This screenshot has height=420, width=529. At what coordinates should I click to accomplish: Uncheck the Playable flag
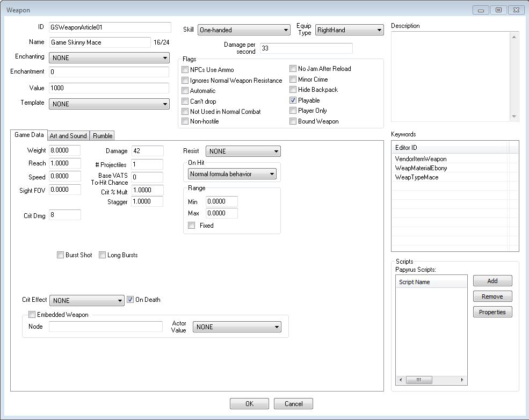[293, 100]
